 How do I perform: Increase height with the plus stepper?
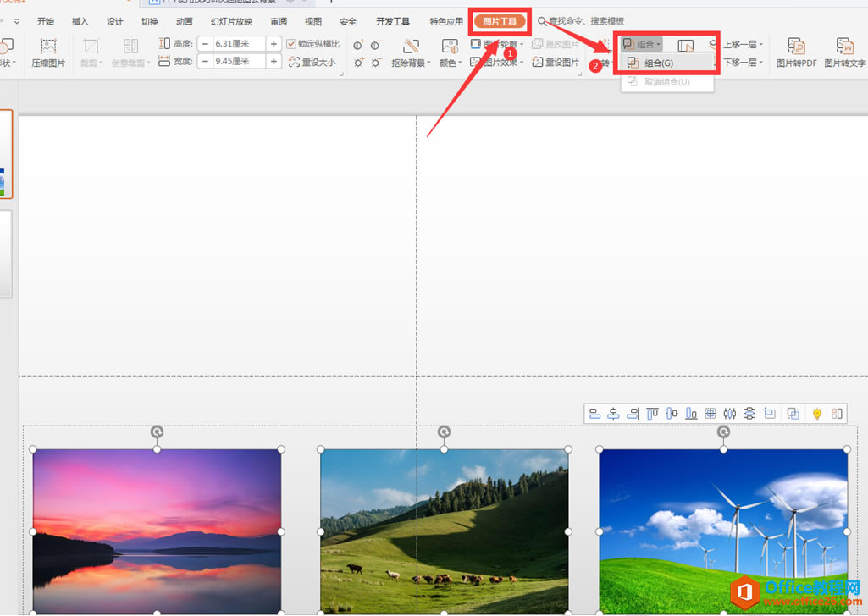[x=274, y=44]
